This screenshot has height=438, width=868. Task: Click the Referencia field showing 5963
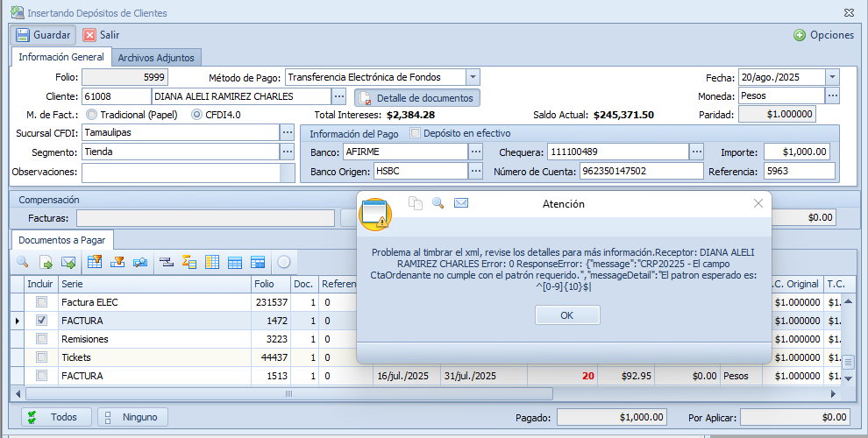click(800, 171)
